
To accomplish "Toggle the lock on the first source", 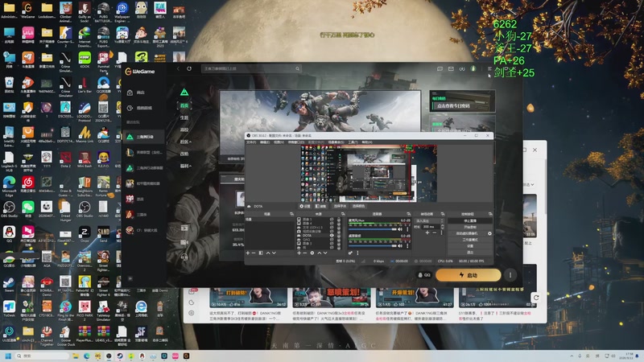I will point(339,219).
